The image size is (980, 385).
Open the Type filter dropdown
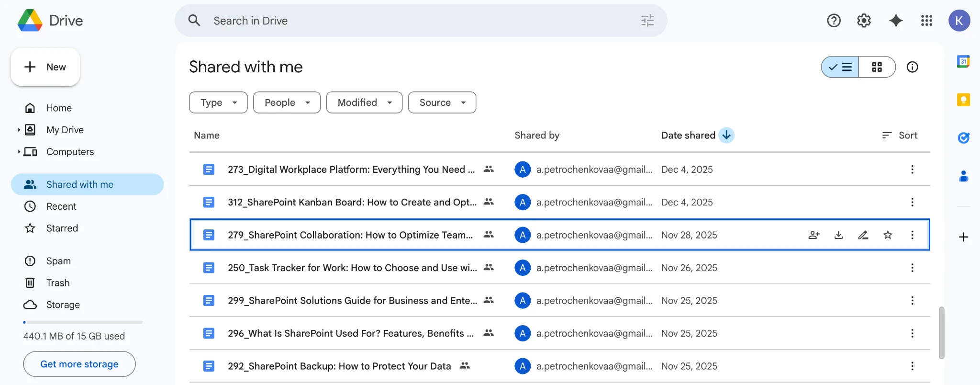click(218, 102)
